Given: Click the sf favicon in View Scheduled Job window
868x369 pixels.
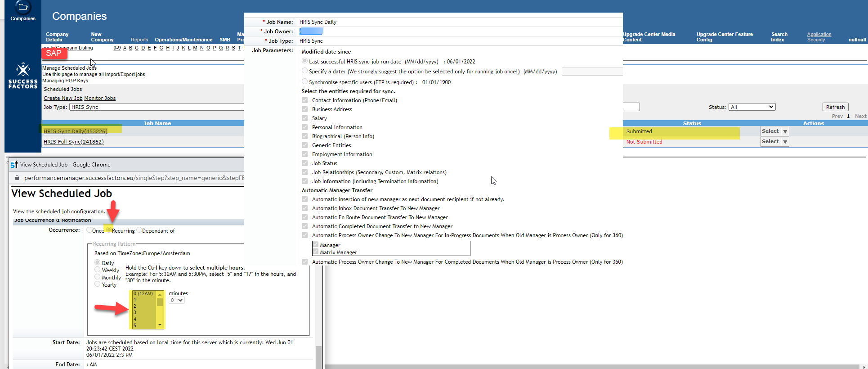Looking at the screenshot, I should tap(14, 165).
